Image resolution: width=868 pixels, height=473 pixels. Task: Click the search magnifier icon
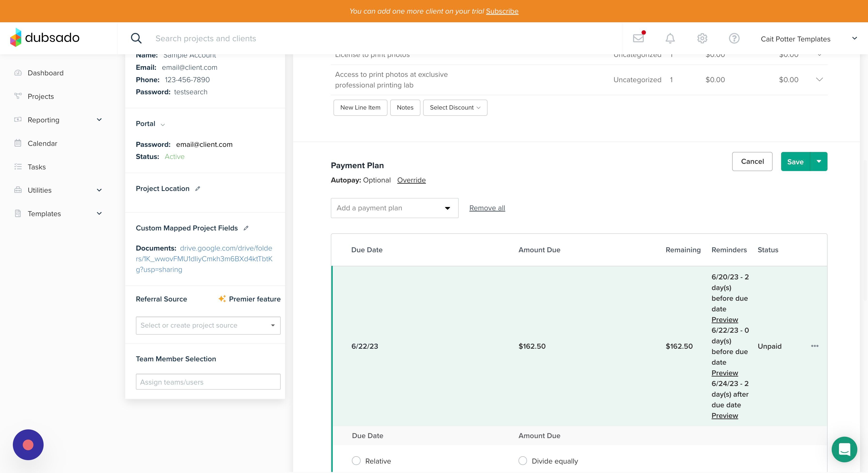pyautogui.click(x=136, y=39)
